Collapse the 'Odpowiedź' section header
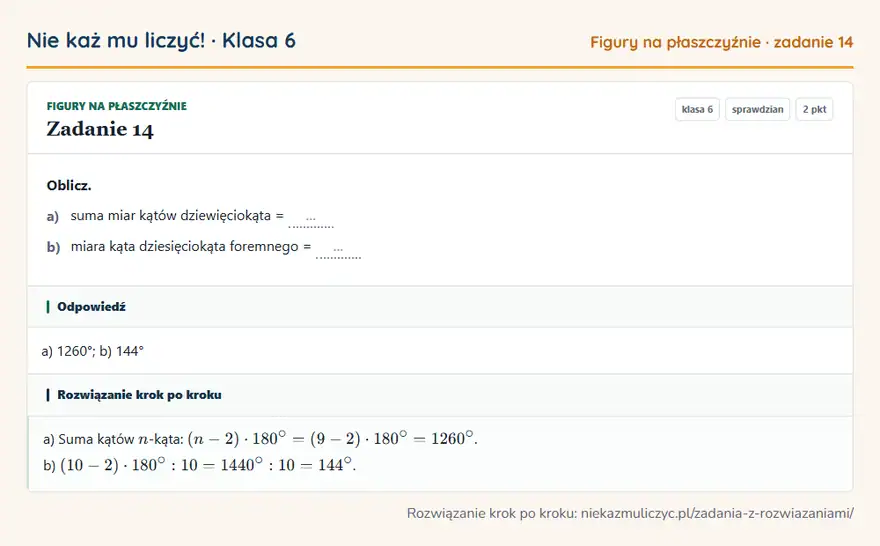Viewport: 880px width, 546px height. coord(440,307)
